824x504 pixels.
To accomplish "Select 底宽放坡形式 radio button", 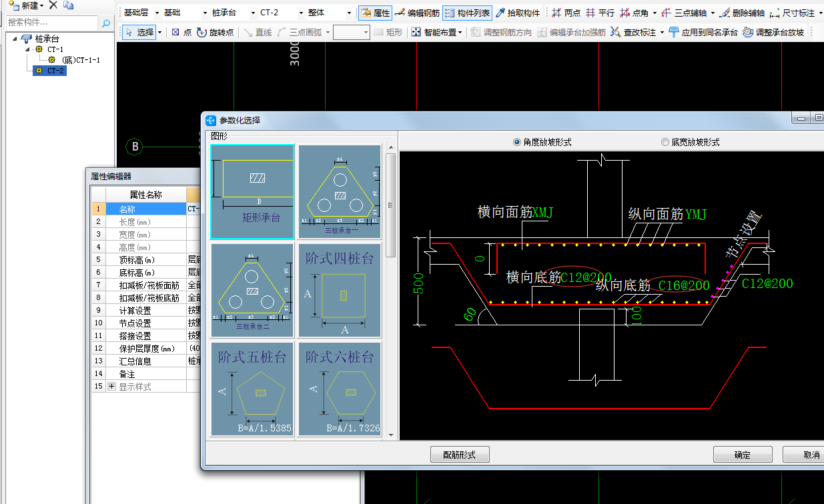I will pos(665,142).
